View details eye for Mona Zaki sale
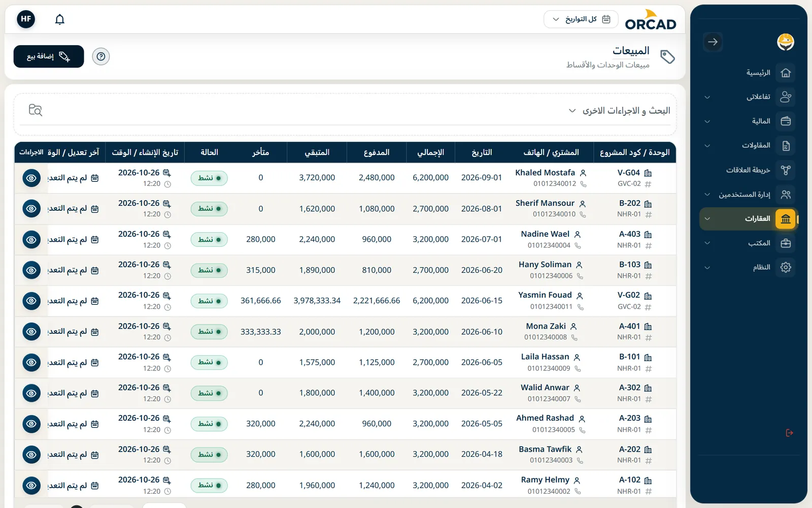The image size is (812, 508). pyautogui.click(x=31, y=332)
